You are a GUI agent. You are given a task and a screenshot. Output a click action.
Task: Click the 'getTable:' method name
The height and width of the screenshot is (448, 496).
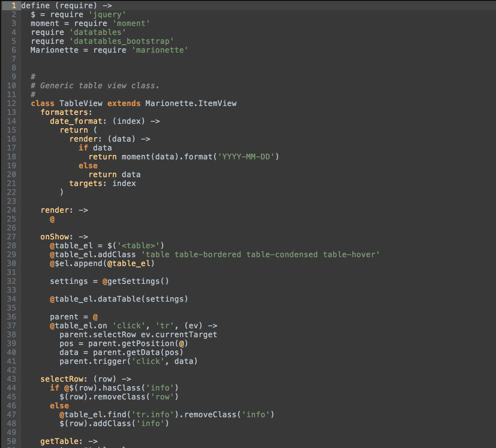62,441
